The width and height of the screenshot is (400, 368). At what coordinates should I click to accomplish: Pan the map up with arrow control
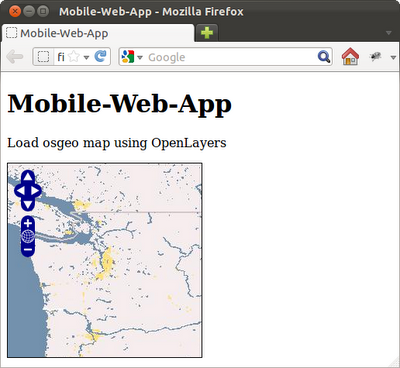28,177
